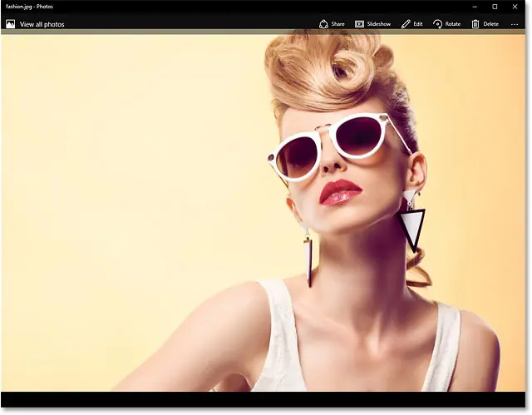Click the Edit pencil icon
The width and height of the screenshot is (532, 415).
coord(406,24)
